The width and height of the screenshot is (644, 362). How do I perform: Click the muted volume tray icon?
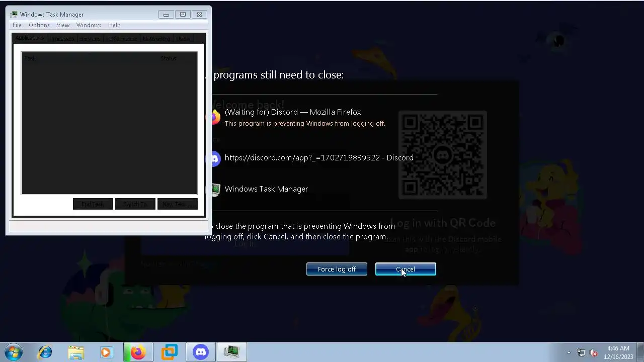(x=593, y=352)
